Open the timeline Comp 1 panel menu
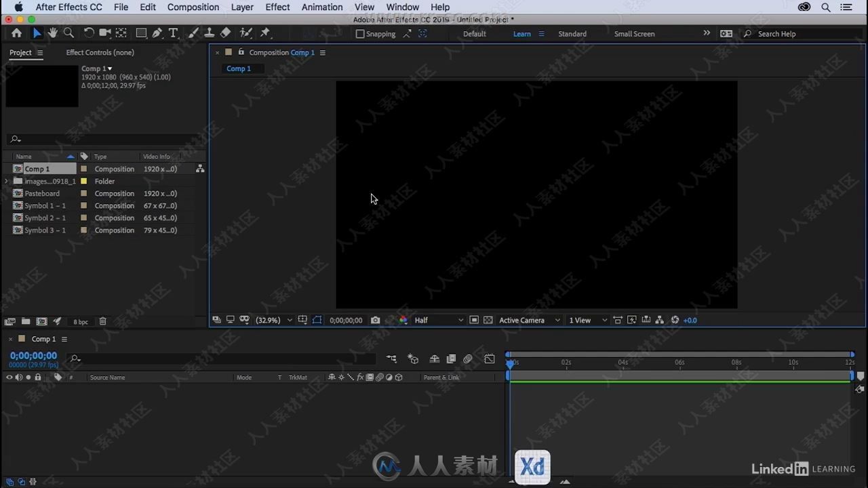This screenshot has height=488, width=868. [64, 339]
